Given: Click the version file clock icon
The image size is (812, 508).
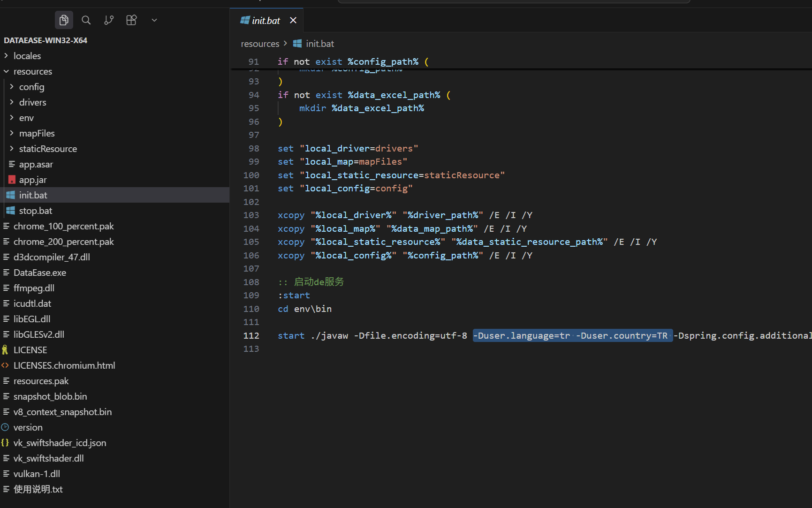Looking at the screenshot, I should (5, 427).
